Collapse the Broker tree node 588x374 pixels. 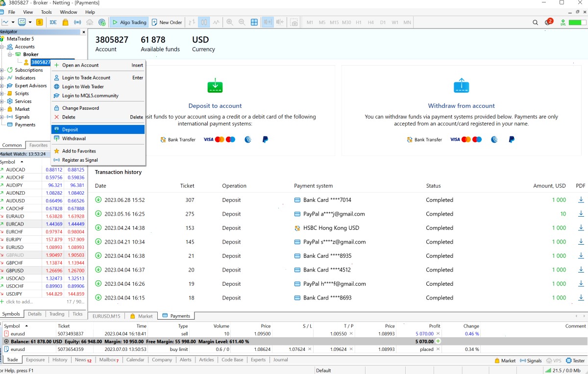pos(10,54)
